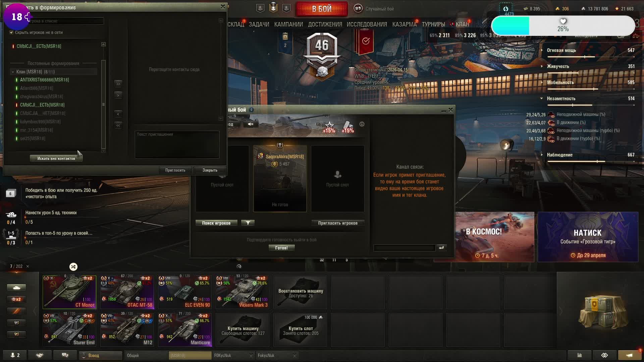The width and height of the screenshot is (644, 362).
Task: Switch to the FokycNuk chat tab
Action: [266, 355]
